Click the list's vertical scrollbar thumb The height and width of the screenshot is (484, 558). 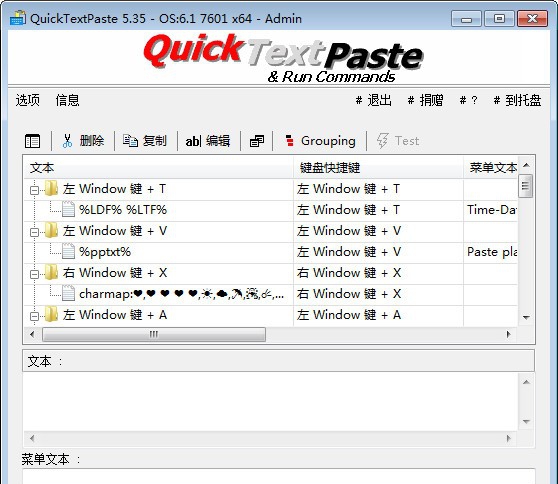(x=526, y=185)
